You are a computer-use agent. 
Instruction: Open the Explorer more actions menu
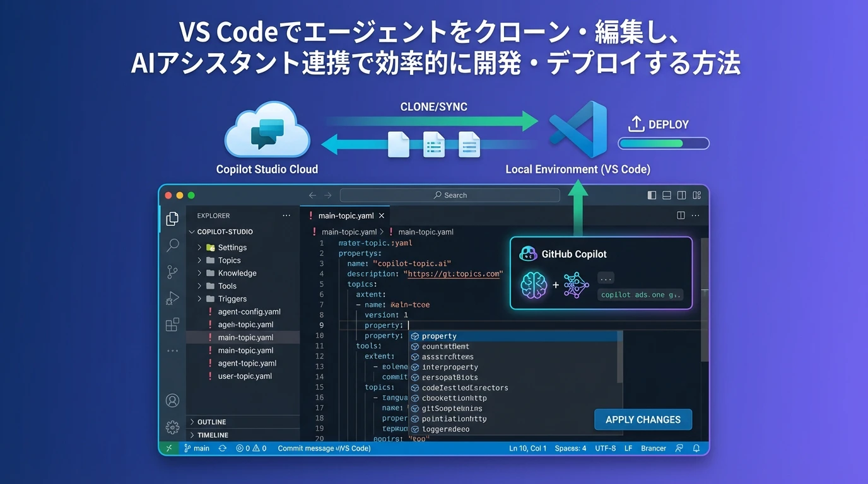pyautogui.click(x=286, y=215)
